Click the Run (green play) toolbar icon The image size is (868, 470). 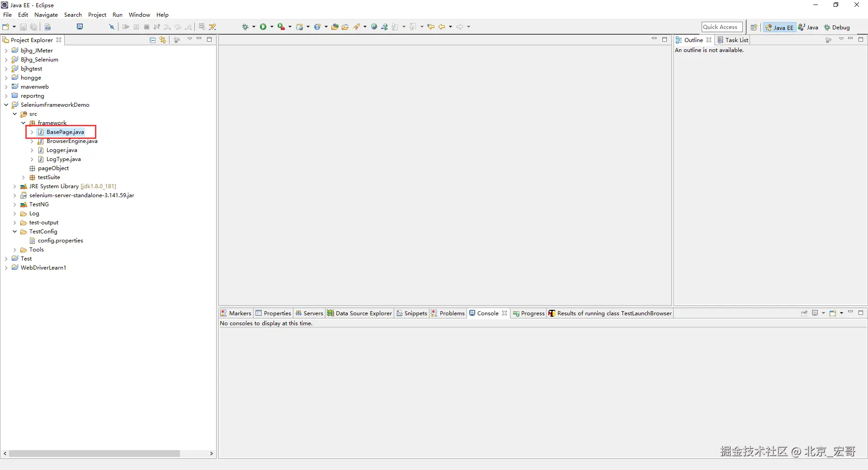click(x=263, y=27)
